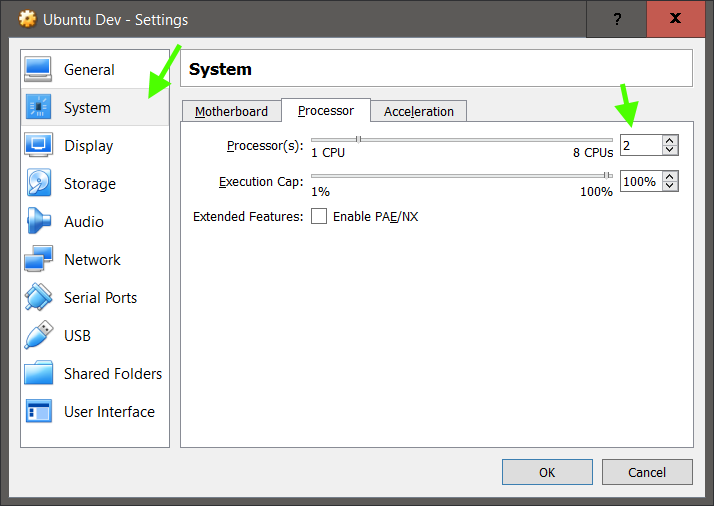714x506 pixels.
Task: Select Shared Folders category
Action: [x=95, y=373]
